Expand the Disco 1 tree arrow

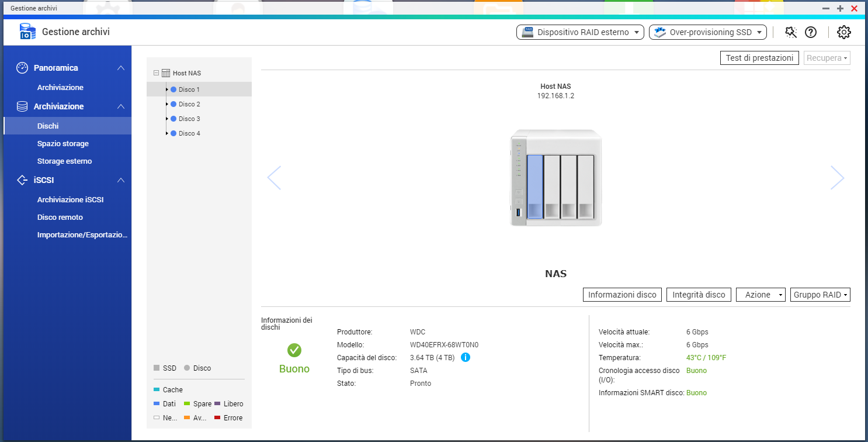[167, 89]
